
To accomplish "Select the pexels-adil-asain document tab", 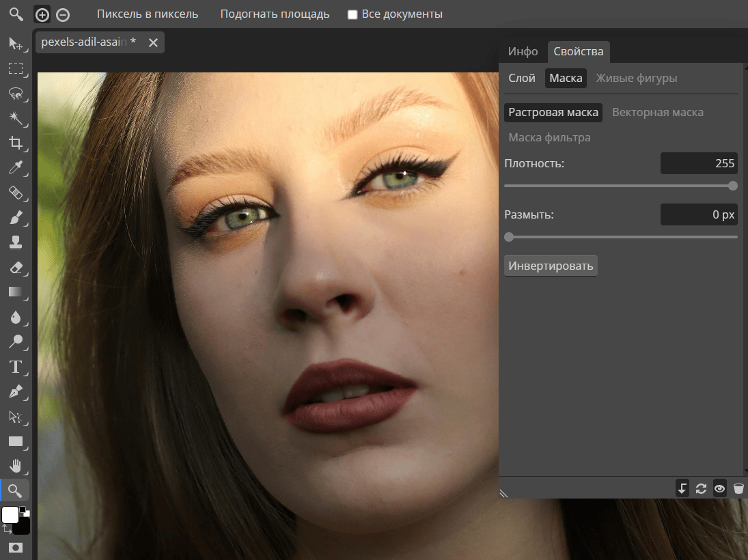I will coord(88,42).
